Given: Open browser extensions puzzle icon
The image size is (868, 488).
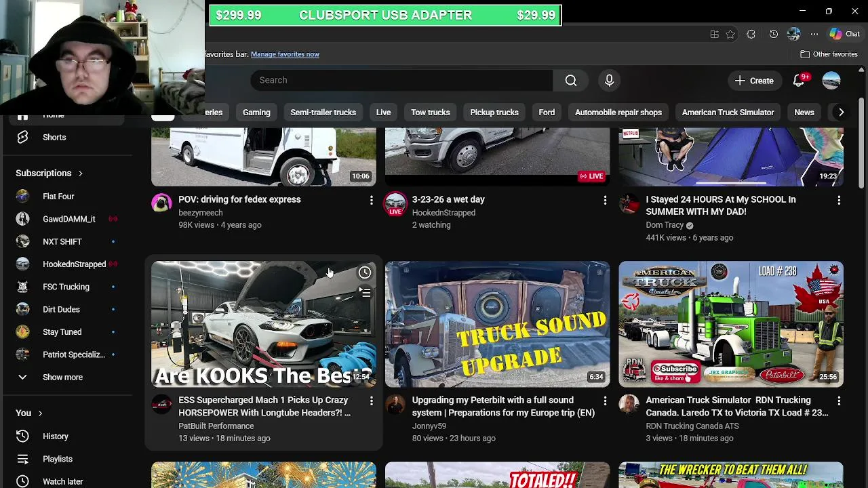Looking at the screenshot, I should click(x=751, y=34).
